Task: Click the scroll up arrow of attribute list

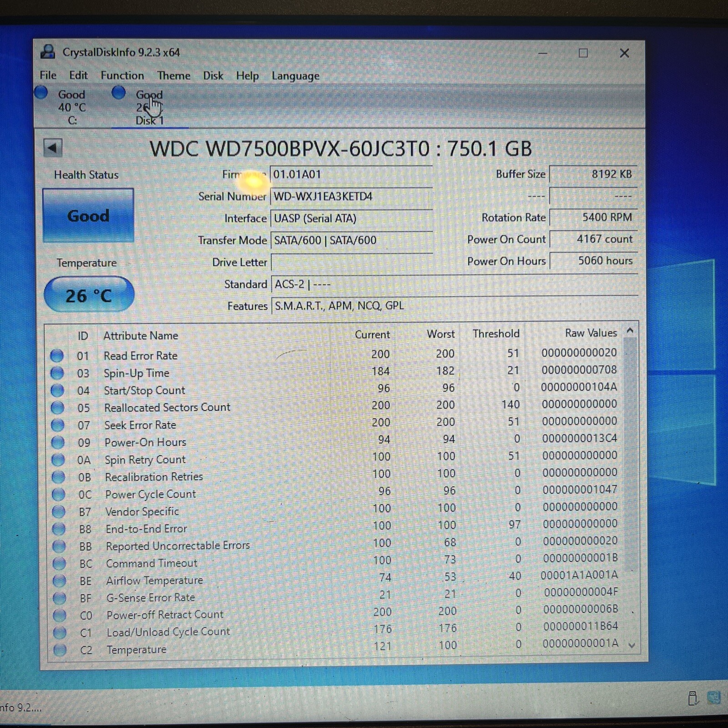Action: (630, 330)
